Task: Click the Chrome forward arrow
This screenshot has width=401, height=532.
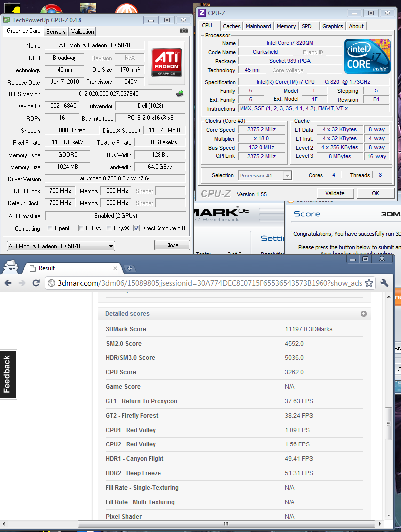Action: coord(22,283)
